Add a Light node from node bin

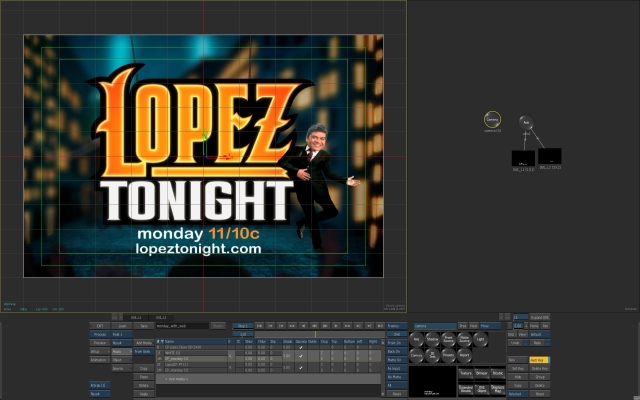(480, 339)
